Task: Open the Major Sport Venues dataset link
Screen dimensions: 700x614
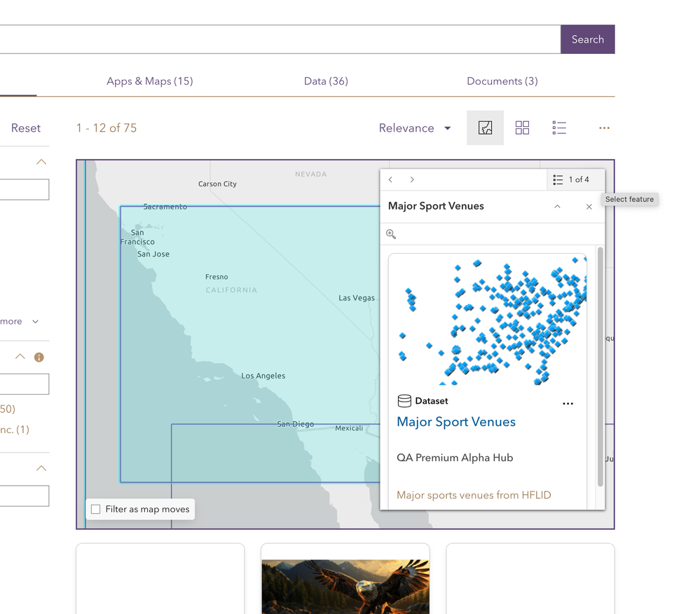Action: pyautogui.click(x=455, y=422)
